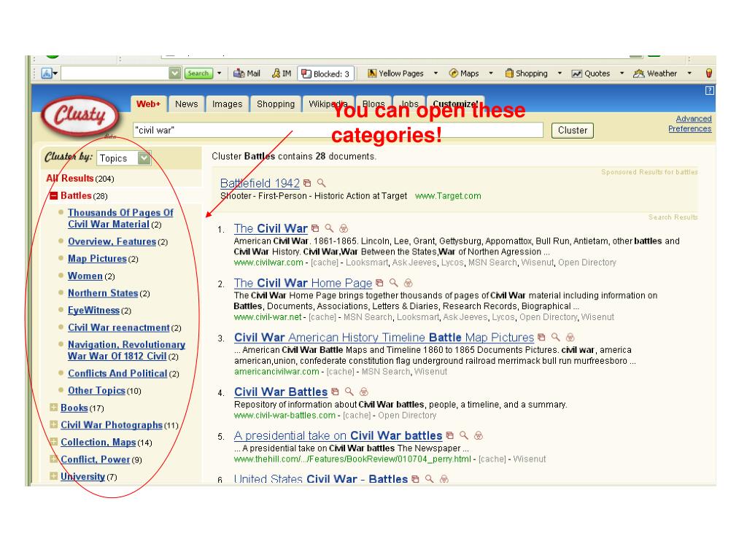Open the Conflicts And Political subcluster
Viewport: 747px width, 560px height.
117,373
